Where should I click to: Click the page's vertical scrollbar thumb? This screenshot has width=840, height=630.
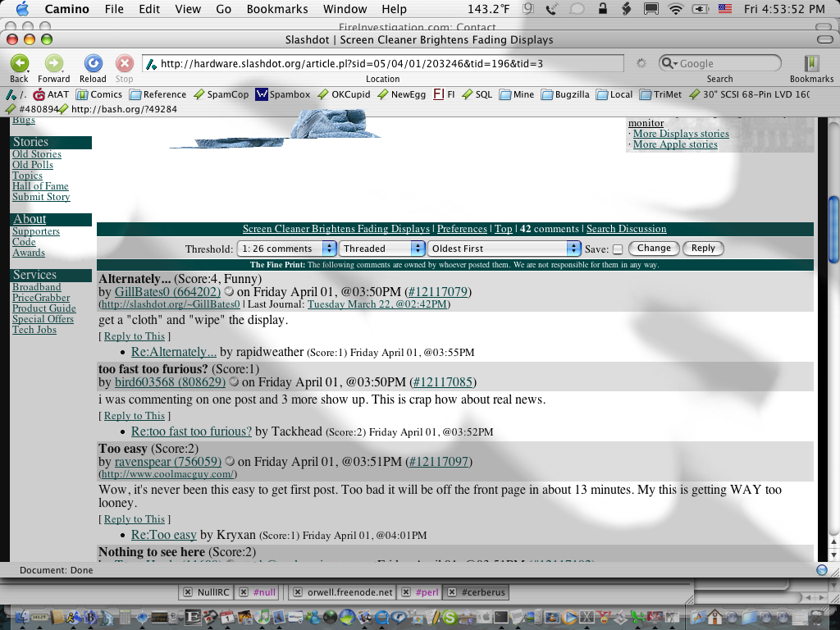pos(833,230)
